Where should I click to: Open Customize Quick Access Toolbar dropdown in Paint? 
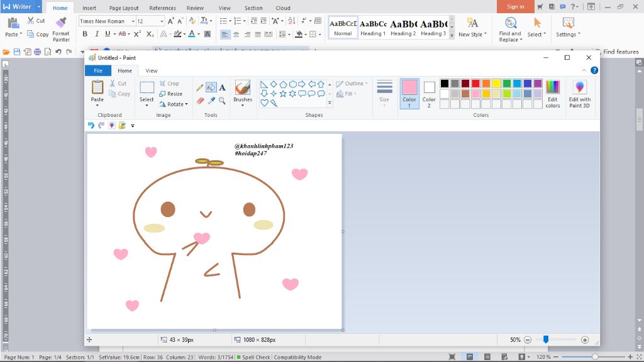pos(133,126)
